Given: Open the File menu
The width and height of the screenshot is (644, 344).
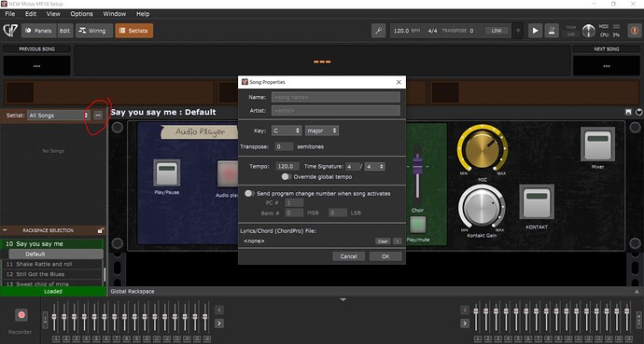Looking at the screenshot, I should point(10,14).
